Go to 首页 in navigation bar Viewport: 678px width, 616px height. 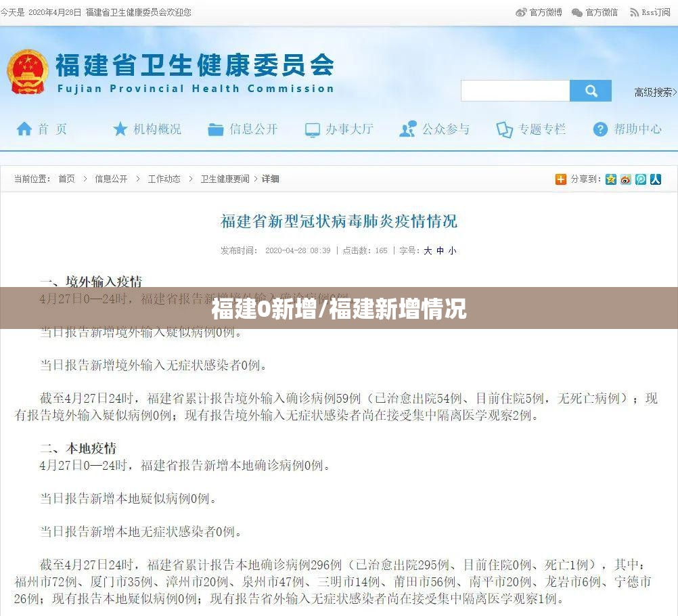coord(42,129)
